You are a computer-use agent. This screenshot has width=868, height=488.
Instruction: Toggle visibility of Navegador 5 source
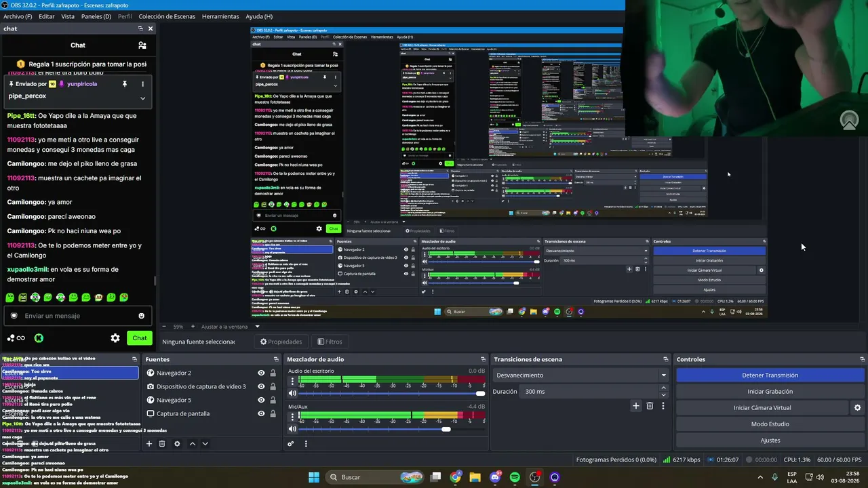(261, 400)
